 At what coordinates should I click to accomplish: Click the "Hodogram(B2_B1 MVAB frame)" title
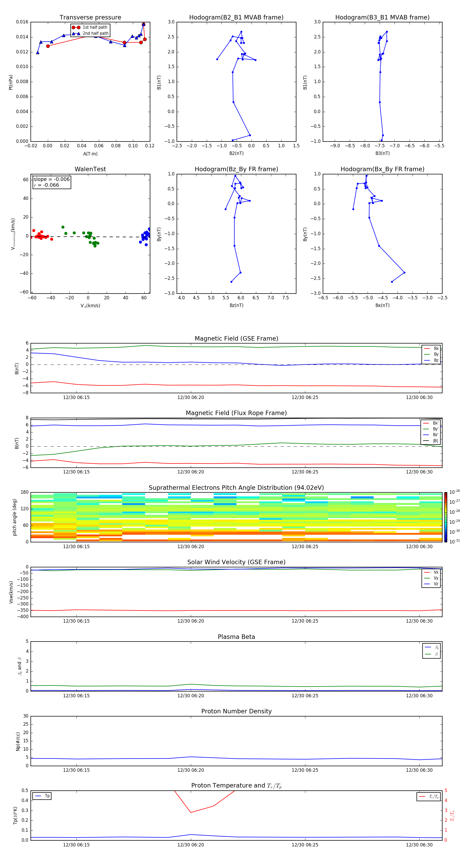[x=236, y=18]
